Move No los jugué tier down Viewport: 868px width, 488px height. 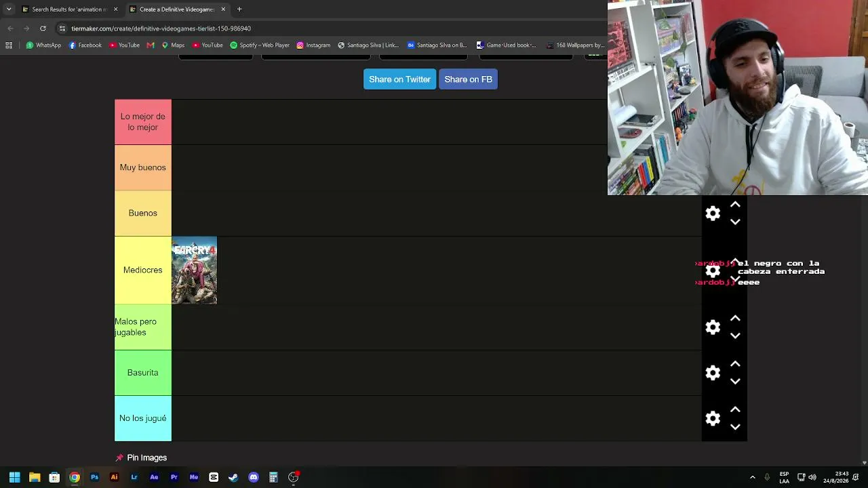pos(735,427)
